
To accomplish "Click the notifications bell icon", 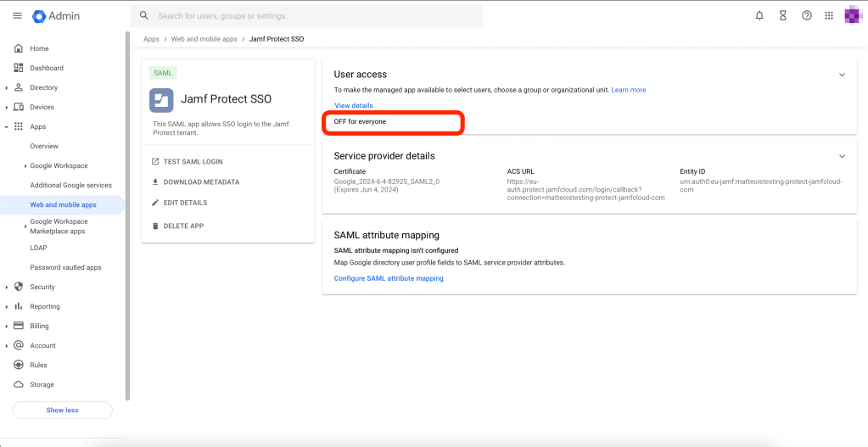I will tap(759, 16).
